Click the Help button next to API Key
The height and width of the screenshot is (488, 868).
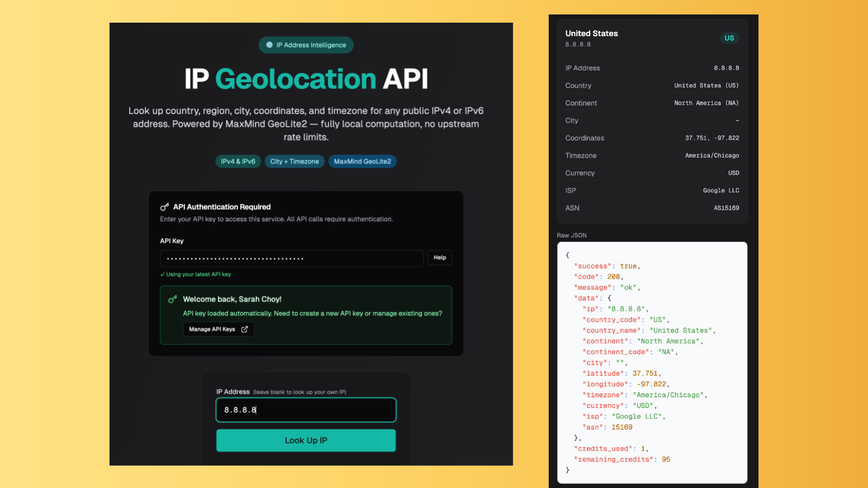point(439,258)
